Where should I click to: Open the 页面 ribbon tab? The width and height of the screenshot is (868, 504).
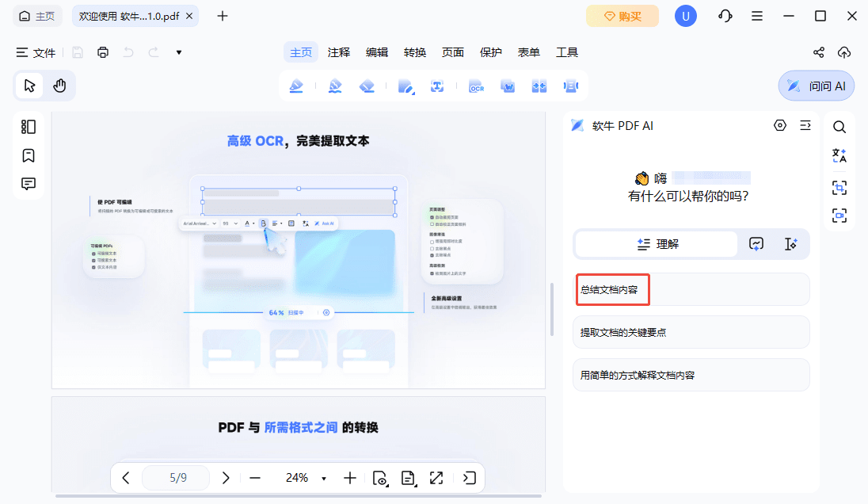click(453, 52)
